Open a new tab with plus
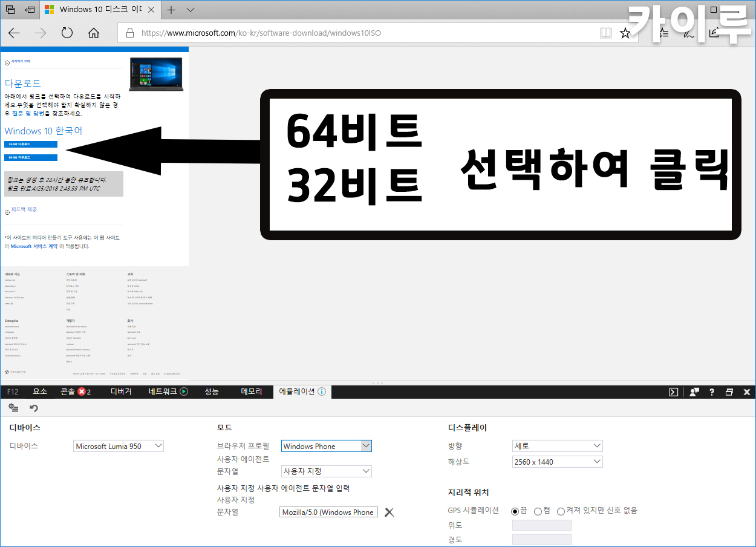The image size is (756, 547). coord(171,10)
